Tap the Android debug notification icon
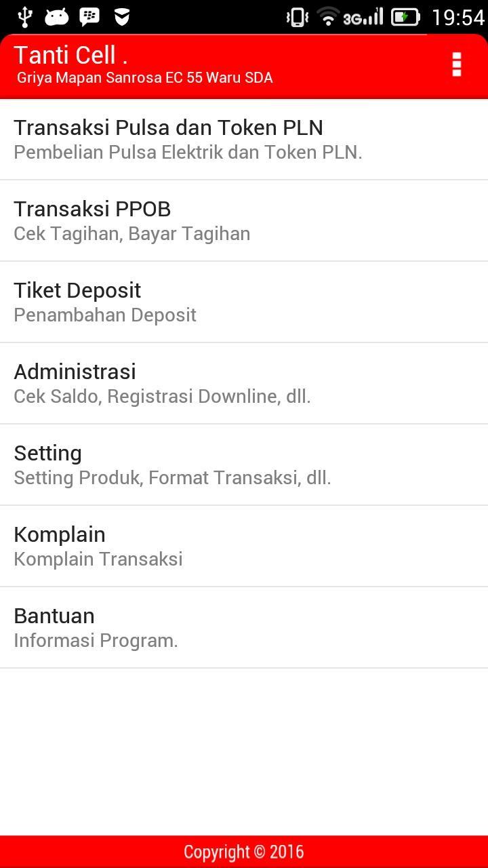Image resolution: width=488 pixels, height=868 pixels. click(x=57, y=17)
